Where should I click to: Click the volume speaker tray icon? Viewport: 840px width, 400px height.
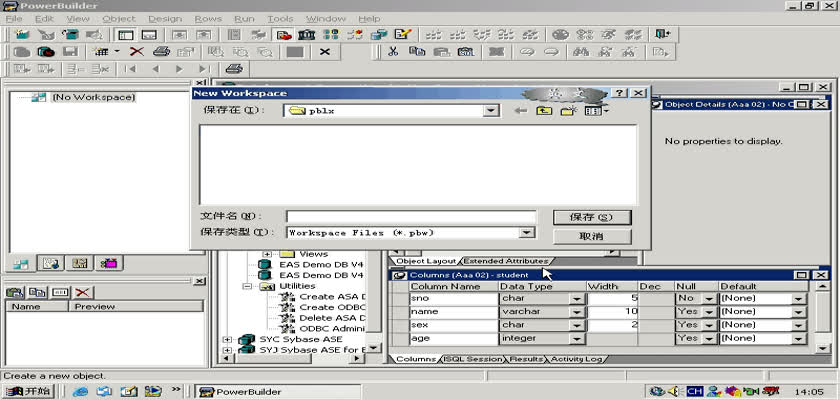click(x=673, y=391)
